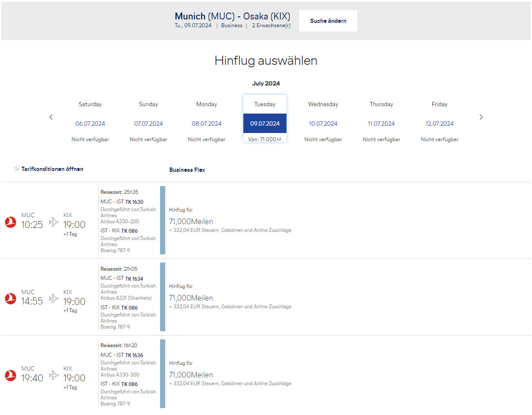Click the July 2024 month label

pos(266,83)
